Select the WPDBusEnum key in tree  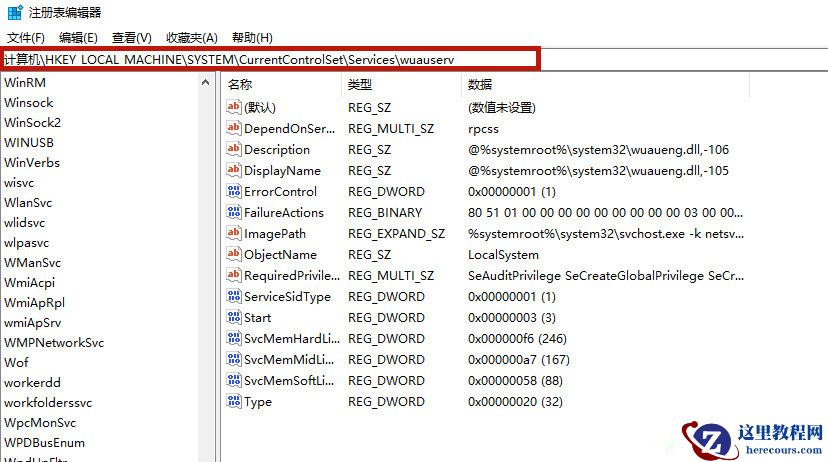(44, 443)
